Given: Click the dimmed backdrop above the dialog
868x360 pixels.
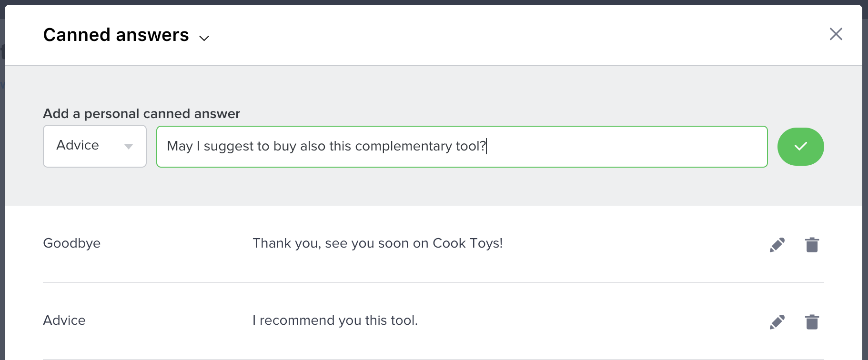Looking at the screenshot, I should tap(429, 2).
